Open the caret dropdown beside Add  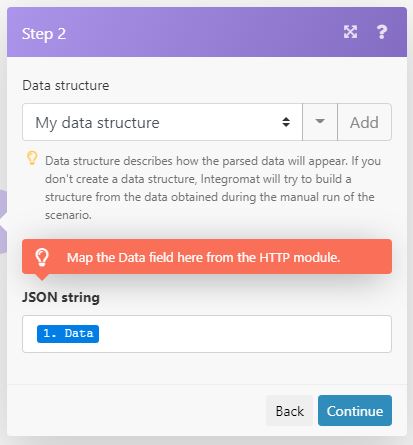click(x=320, y=122)
